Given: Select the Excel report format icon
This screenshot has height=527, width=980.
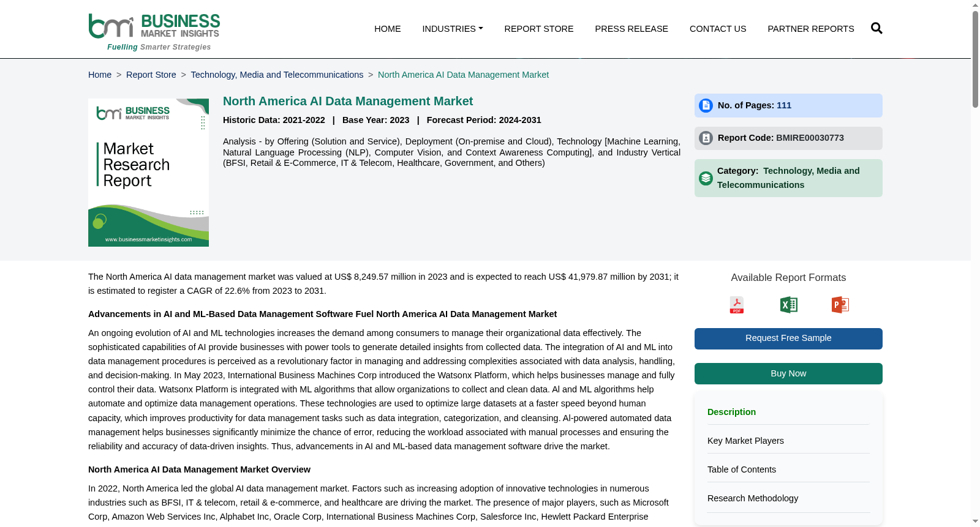Looking at the screenshot, I should (788, 305).
